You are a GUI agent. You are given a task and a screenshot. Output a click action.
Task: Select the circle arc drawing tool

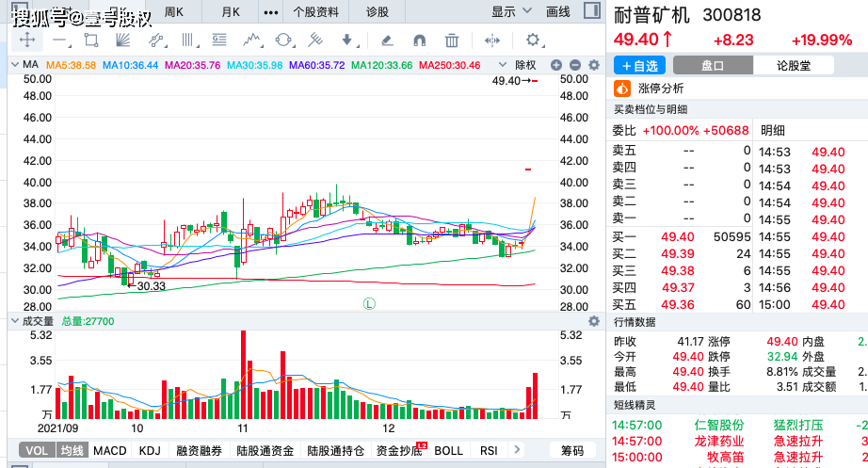(x=283, y=40)
